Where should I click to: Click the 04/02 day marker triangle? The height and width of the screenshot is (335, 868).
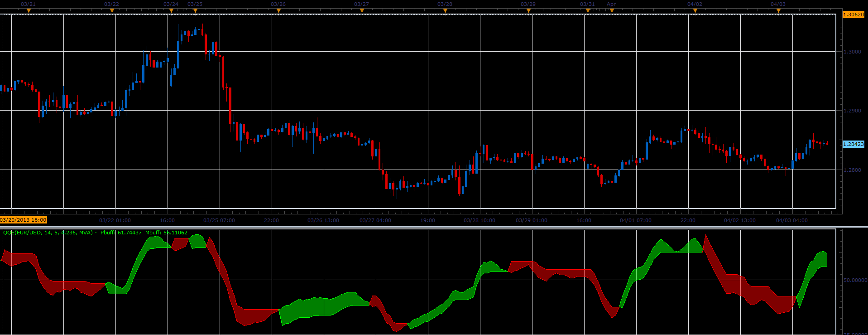[695, 11]
